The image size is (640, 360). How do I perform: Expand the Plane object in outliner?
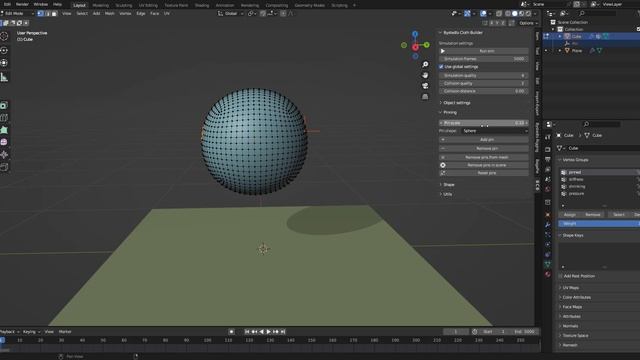560,51
